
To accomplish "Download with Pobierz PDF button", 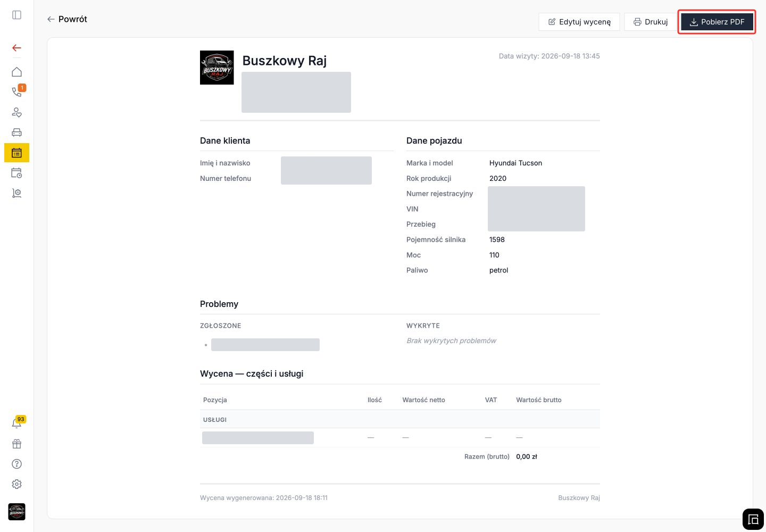I will click(717, 22).
